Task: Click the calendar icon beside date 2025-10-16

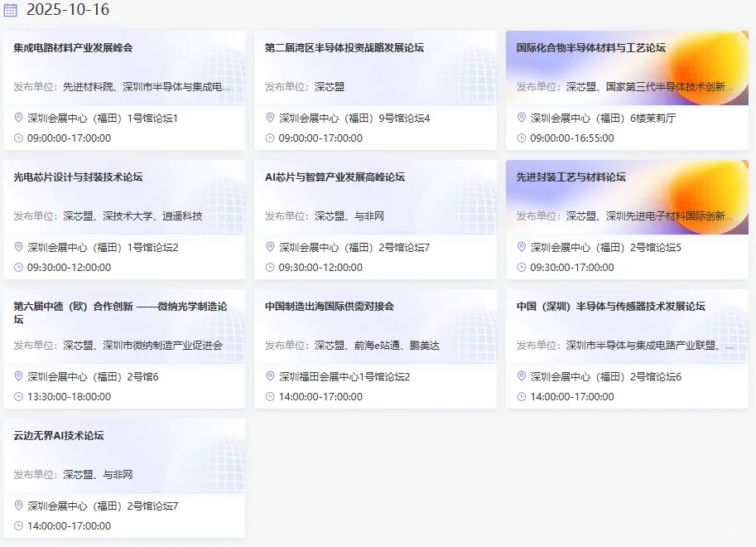Action: coord(12,12)
